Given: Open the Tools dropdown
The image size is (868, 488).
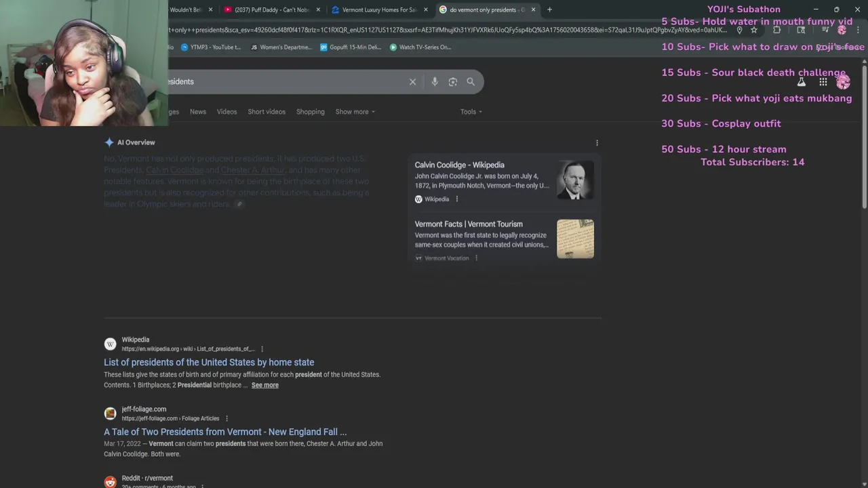Looking at the screenshot, I should point(471,112).
